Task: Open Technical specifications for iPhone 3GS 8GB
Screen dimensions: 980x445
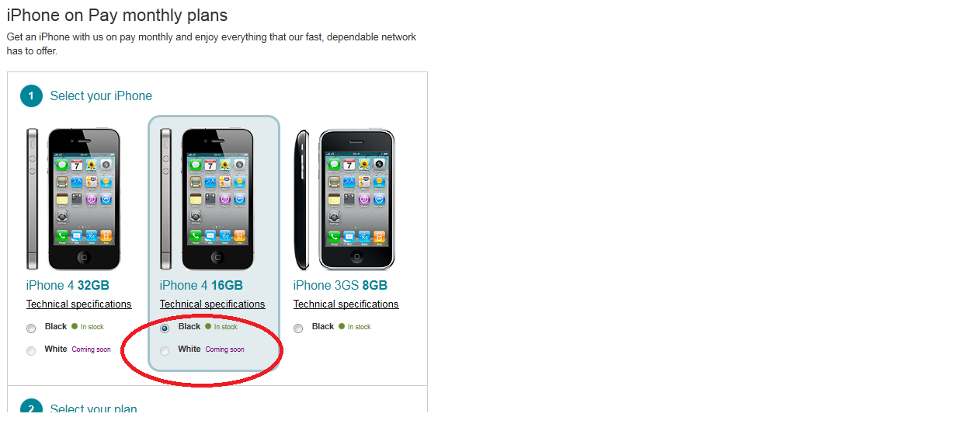Action: click(346, 304)
